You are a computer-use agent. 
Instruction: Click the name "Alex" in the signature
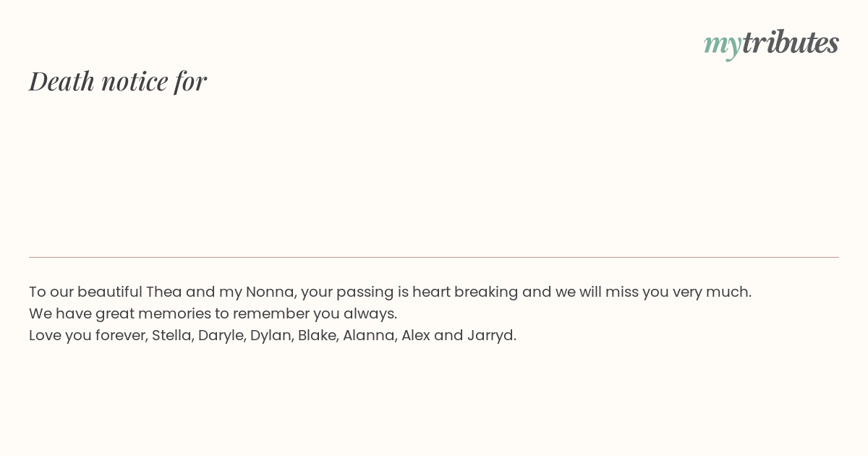[x=415, y=335]
